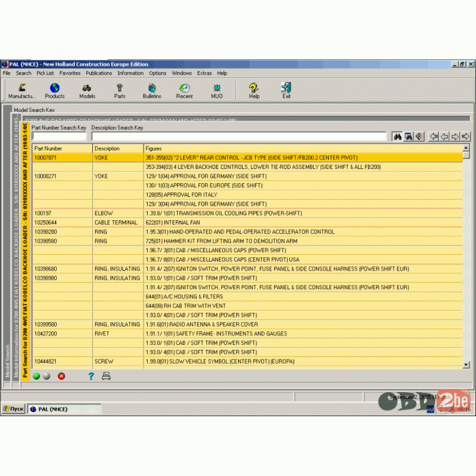Click scrollbar down arrow of parts table
The width and height of the screenshot is (476, 476).
click(x=466, y=364)
